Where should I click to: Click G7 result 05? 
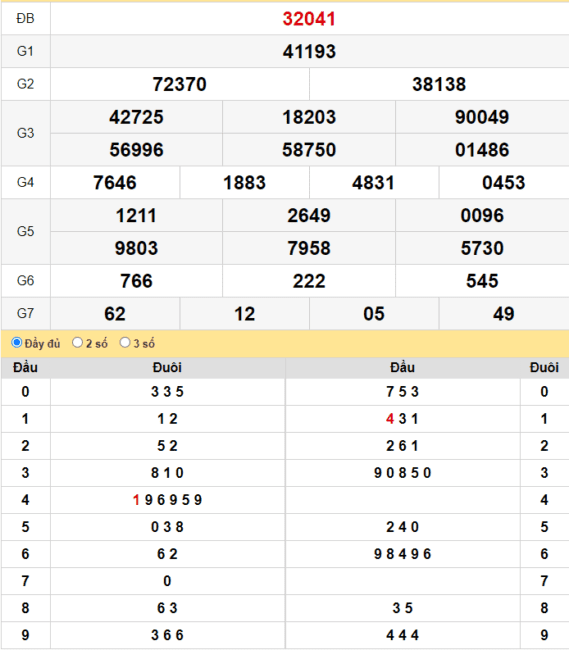click(374, 313)
